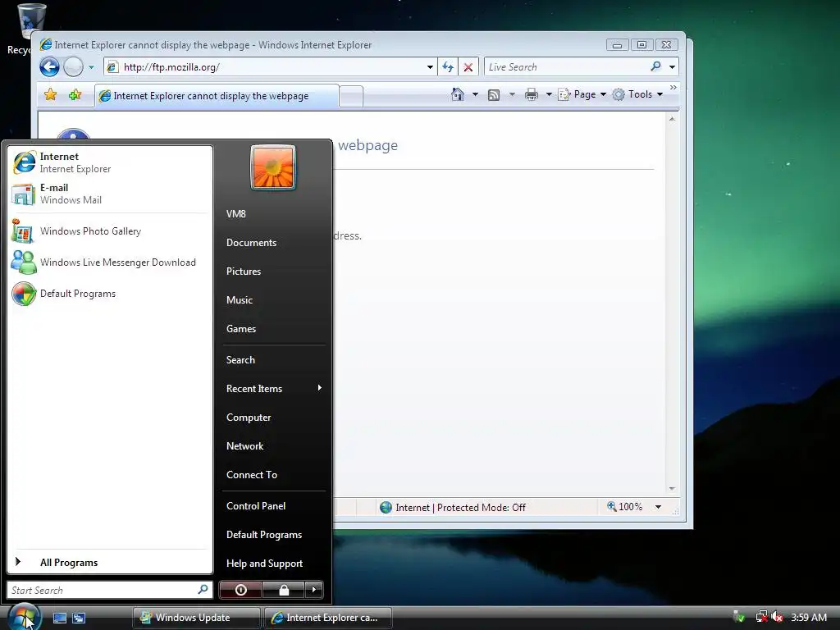Open Music from Start menu
The image size is (840, 630).
(x=273, y=300)
